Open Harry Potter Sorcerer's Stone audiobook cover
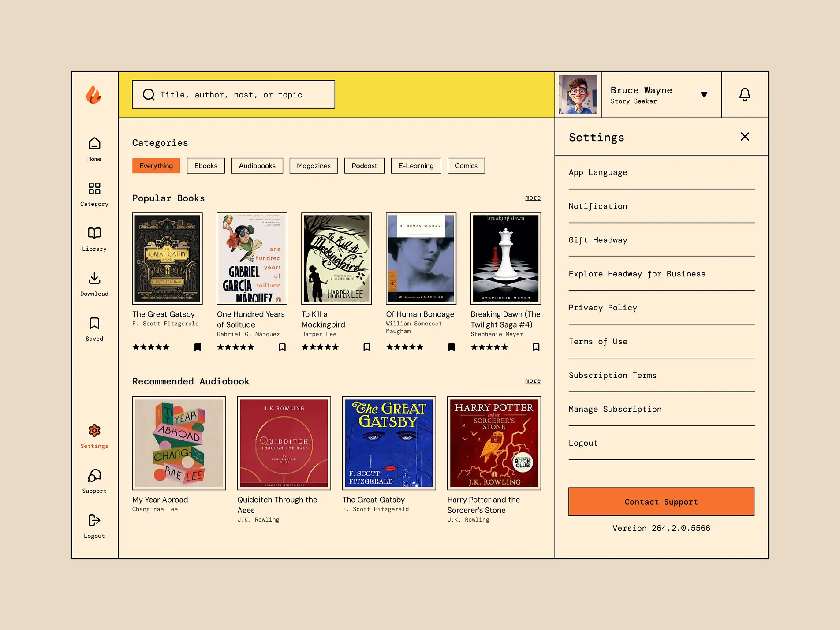Image resolution: width=840 pixels, height=630 pixels. click(494, 444)
